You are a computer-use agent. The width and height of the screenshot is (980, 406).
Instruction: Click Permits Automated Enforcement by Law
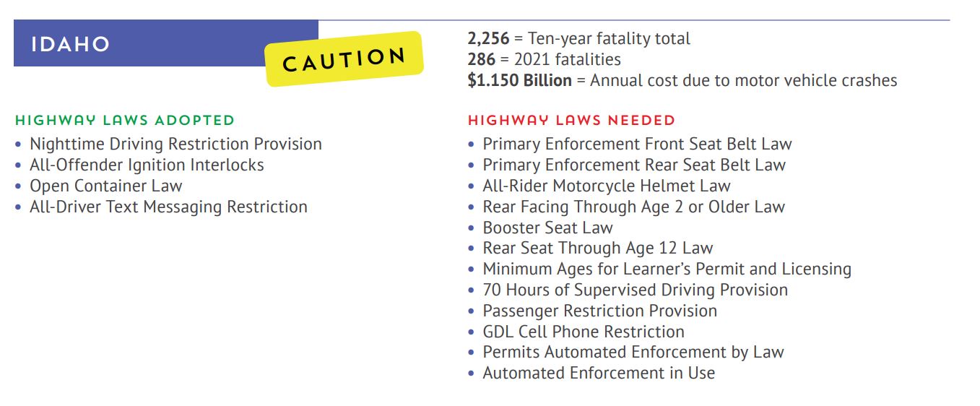633,353
